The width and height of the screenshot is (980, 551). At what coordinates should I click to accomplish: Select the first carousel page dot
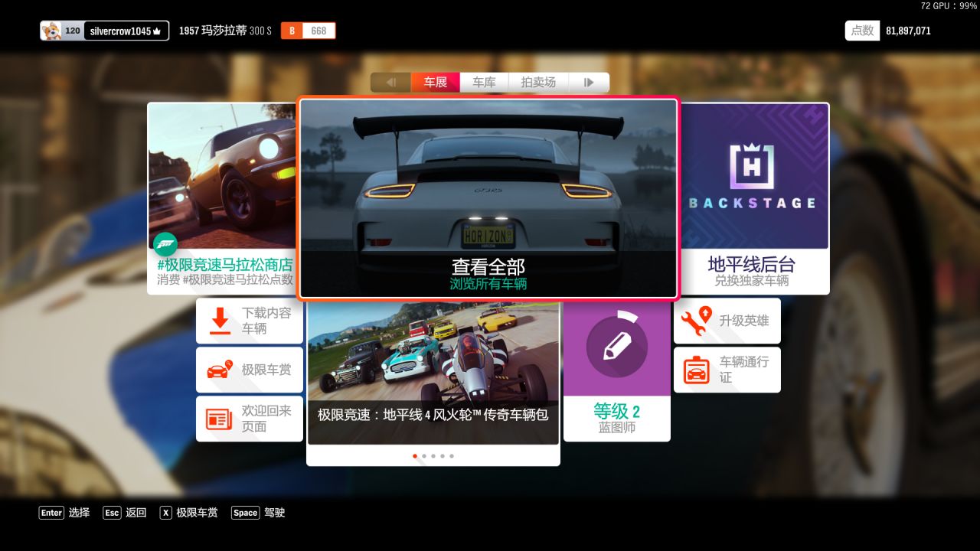(x=415, y=456)
